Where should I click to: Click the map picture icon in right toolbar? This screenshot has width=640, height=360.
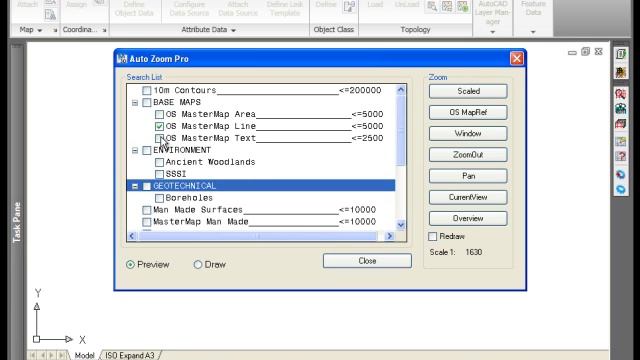(621, 141)
